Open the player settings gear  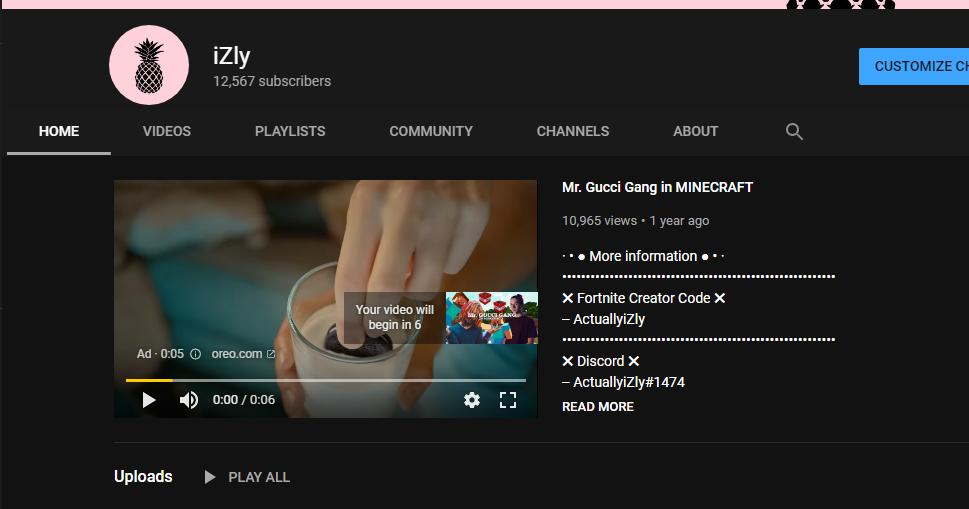coord(472,400)
